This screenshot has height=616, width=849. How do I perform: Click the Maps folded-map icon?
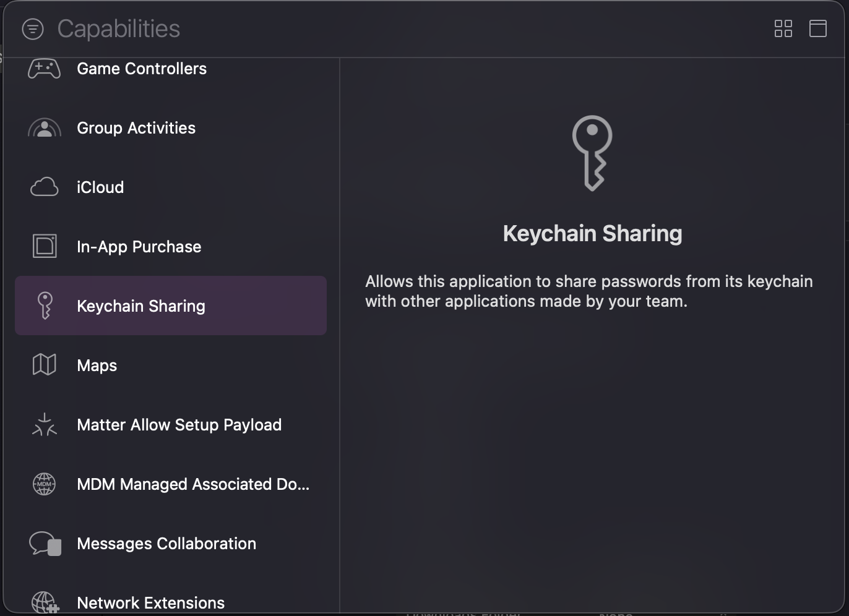coord(45,365)
